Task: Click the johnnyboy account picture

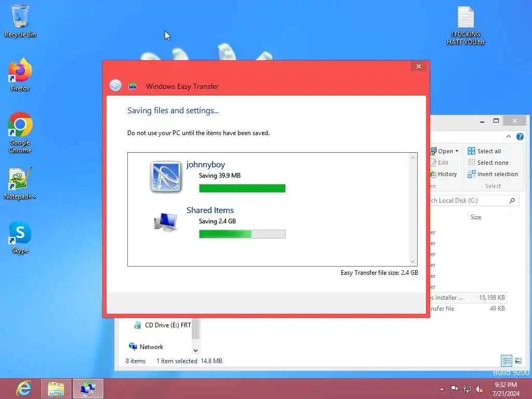Action: pos(166,177)
